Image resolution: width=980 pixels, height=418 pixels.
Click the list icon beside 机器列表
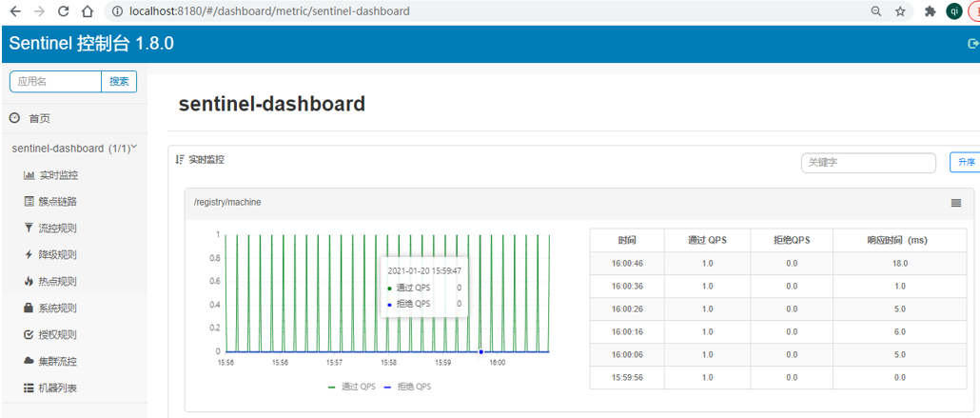[x=29, y=388]
